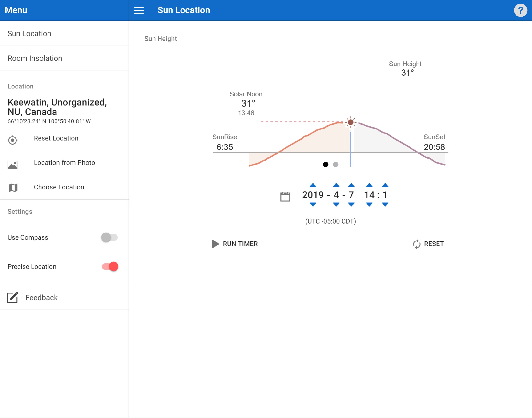The image size is (532, 418).
Task: Enable the Use Compass switch
Action: click(x=109, y=237)
